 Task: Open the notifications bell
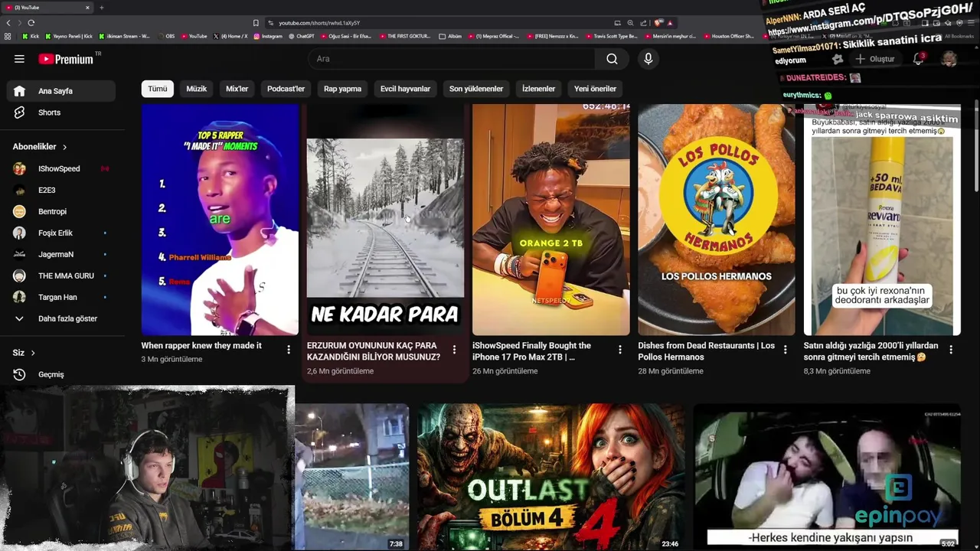tap(919, 59)
